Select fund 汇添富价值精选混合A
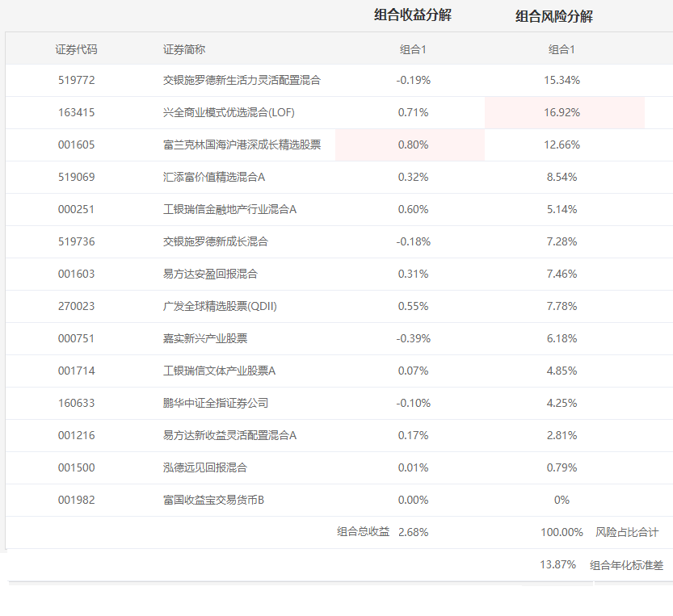The image size is (673, 616). (x=214, y=177)
